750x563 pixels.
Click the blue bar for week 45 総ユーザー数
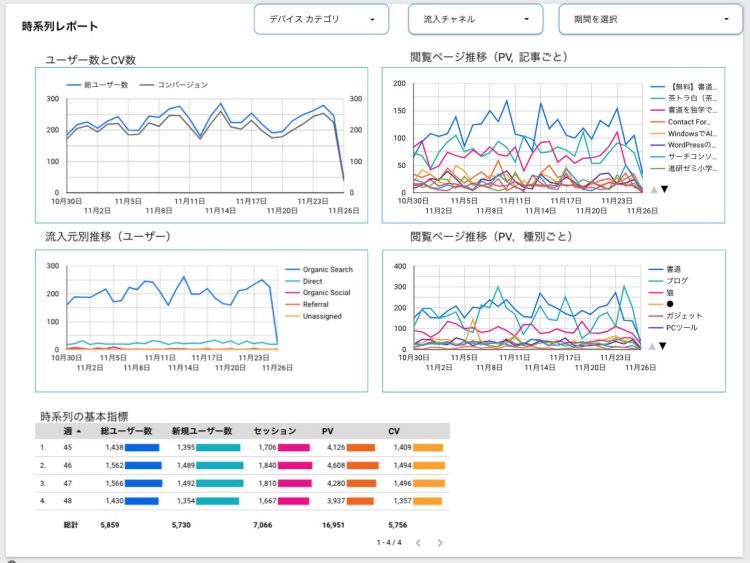coord(142,448)
